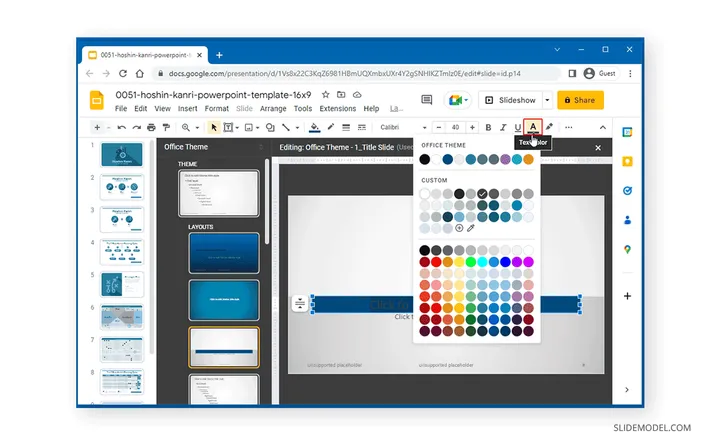
Task: Choose the orange Office Theme swatch
Action: coord(528,159)
